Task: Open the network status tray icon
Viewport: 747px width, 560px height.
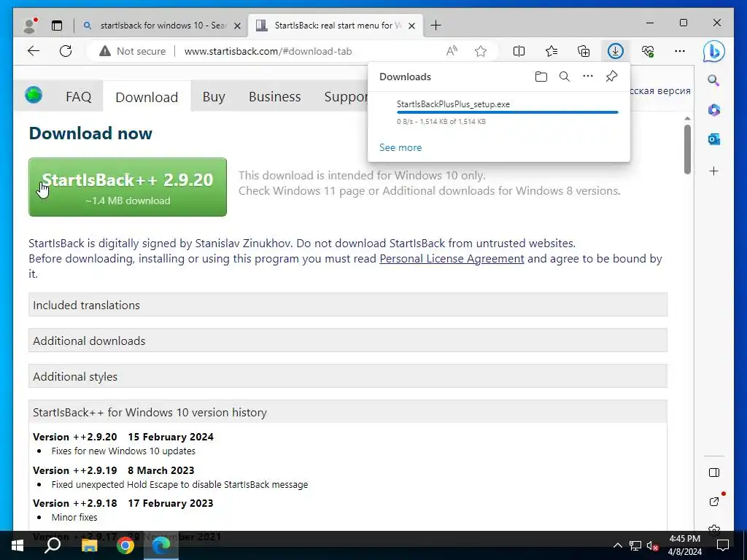Action: coord(635,545)
